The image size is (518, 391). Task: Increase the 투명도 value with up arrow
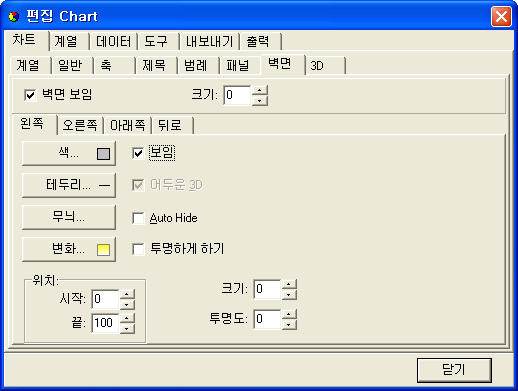click(x=289, y=314)
